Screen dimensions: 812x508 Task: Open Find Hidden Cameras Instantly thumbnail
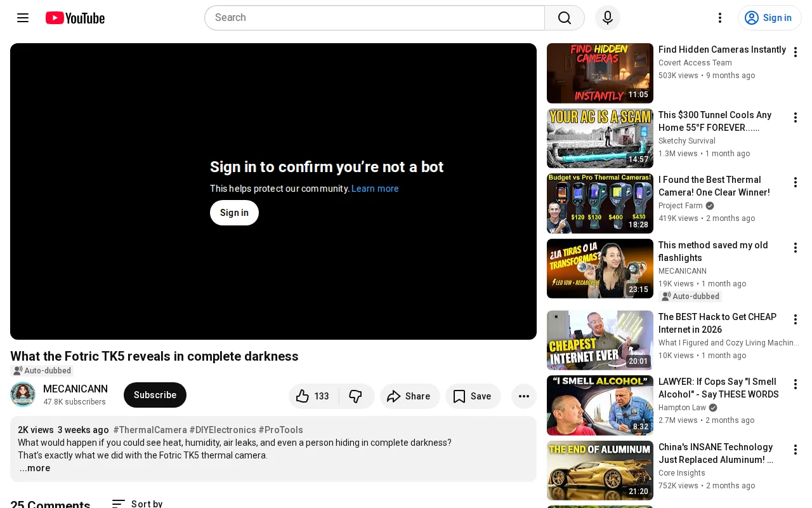click(600, 73)
